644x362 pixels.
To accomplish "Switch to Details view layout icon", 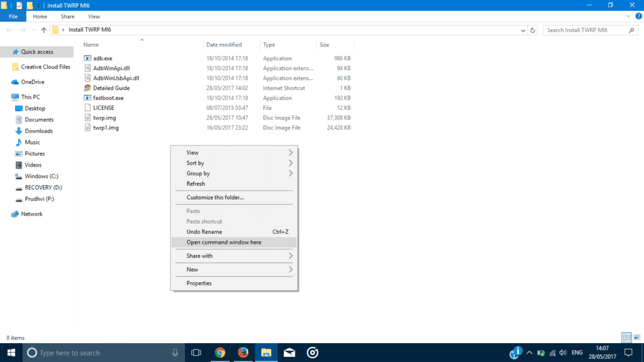I will (x=626, y=337).
